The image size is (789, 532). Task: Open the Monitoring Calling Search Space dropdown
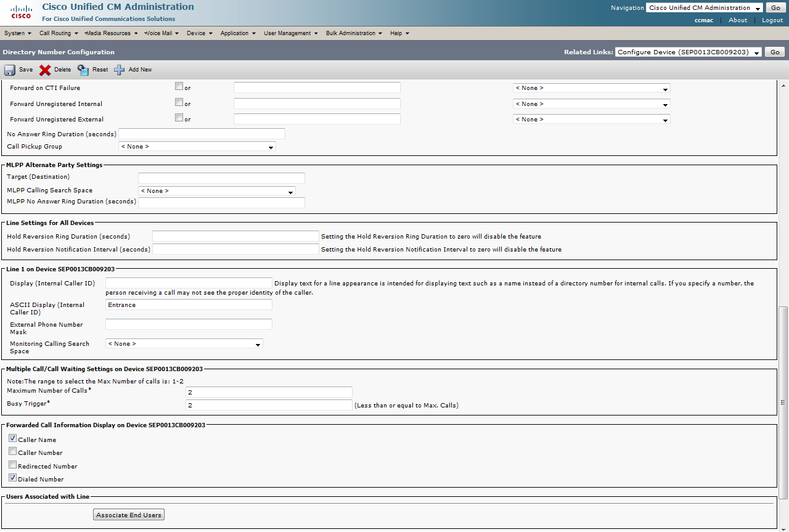[184, 344]
